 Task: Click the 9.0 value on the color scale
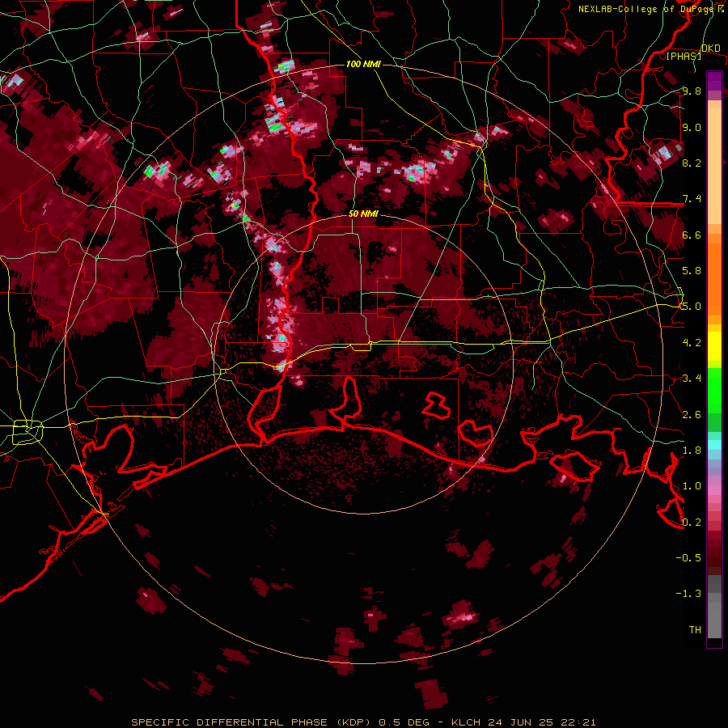tap(692, 127)
